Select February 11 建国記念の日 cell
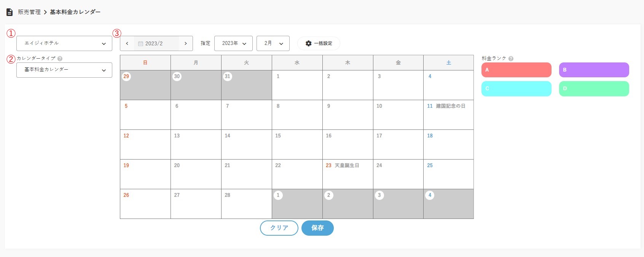Viewport: 644px width, 257px height. (448, 115)
